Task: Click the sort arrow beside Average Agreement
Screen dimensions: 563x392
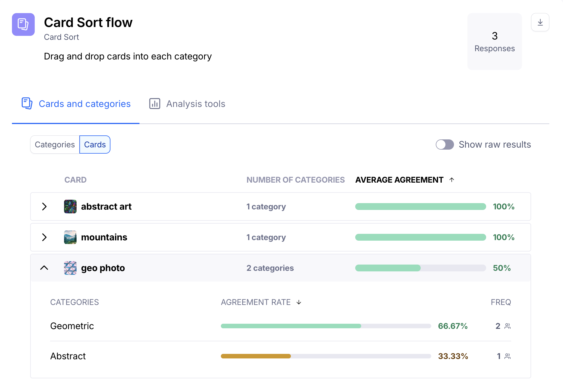Action: coord(452,180)
